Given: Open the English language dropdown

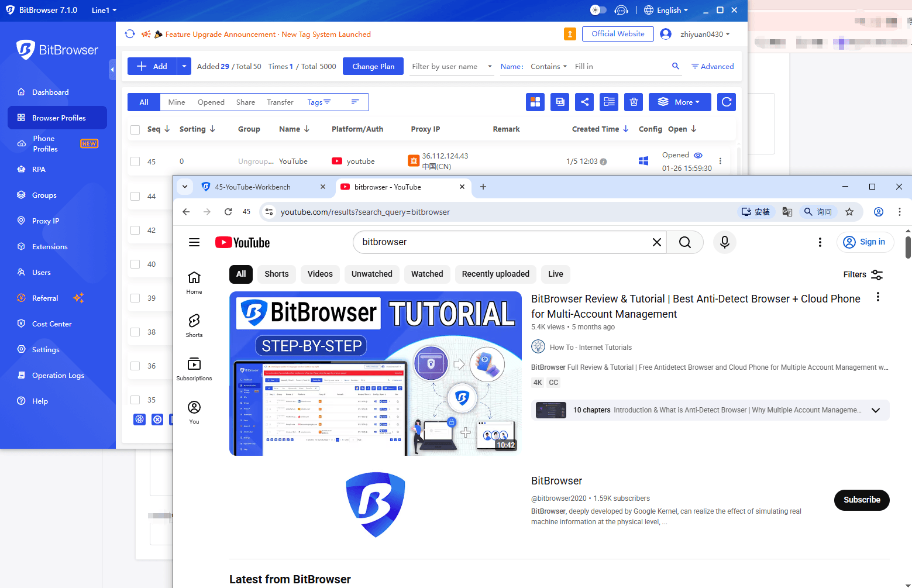Looking at the screenshot, I should coord(666,9).
